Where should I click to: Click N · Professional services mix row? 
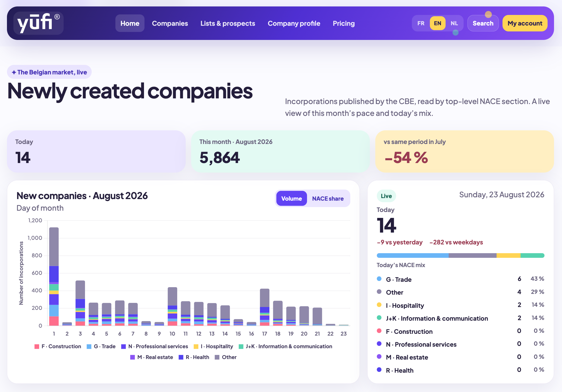pos(461,344)
